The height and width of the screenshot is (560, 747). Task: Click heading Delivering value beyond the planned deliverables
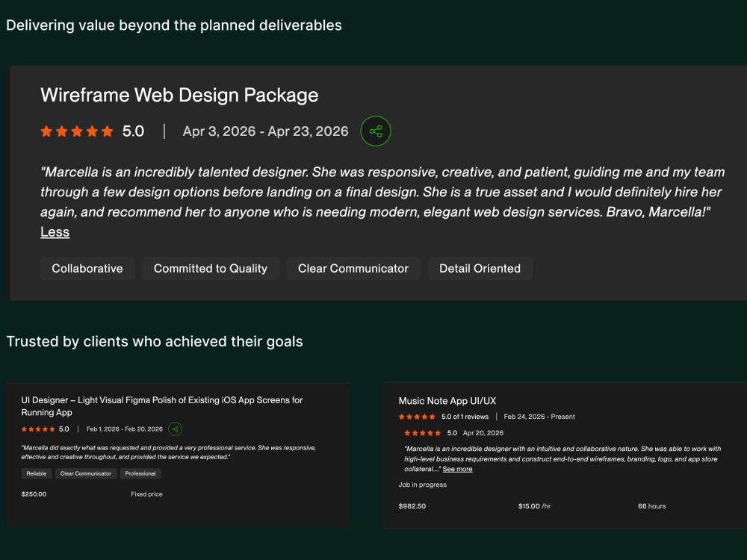(174, 25)
